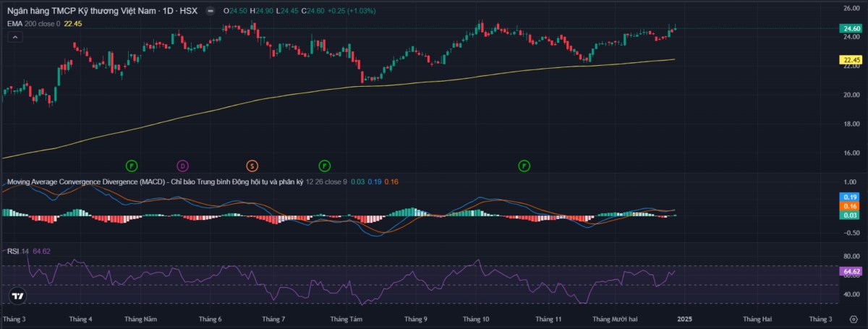
Task: Click the Tháng 10 date label
Action: point(476,319)
